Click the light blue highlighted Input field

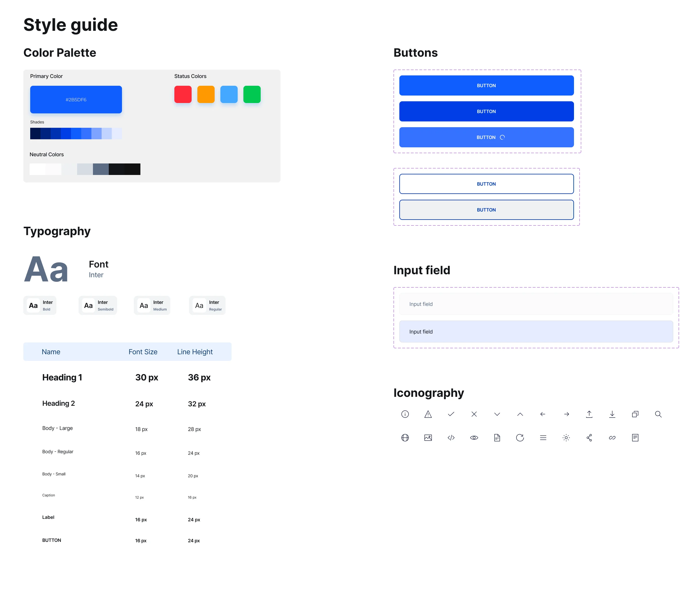[536, 332]
